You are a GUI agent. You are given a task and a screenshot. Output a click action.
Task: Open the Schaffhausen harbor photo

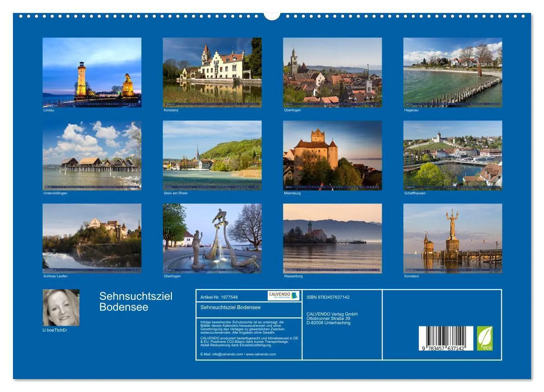(453, 155)
